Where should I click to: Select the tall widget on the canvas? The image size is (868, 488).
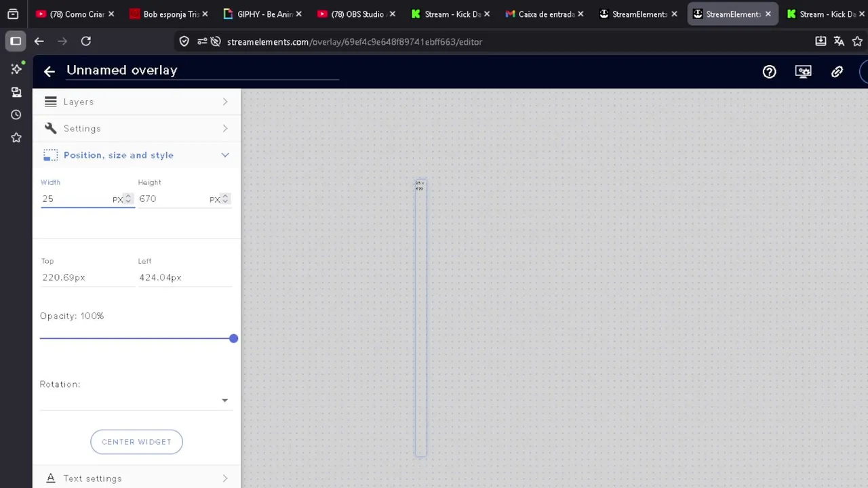coord(421,319)
